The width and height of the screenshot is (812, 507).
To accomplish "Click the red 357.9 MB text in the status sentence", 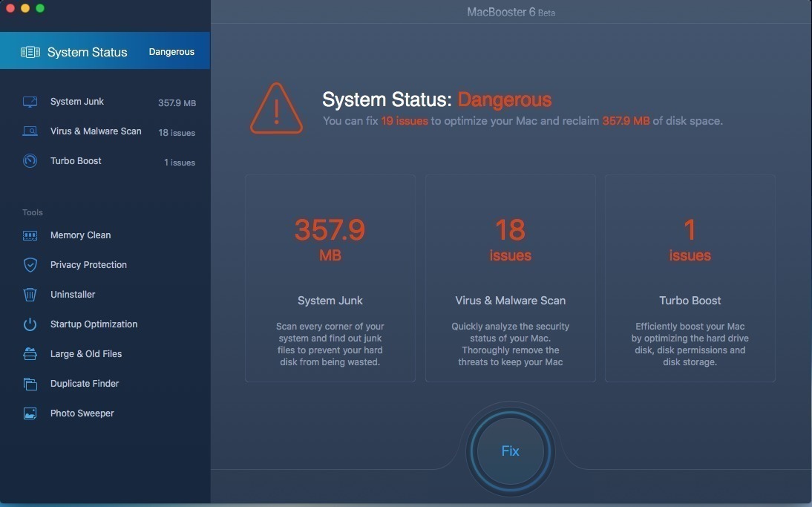I will 626,121.
